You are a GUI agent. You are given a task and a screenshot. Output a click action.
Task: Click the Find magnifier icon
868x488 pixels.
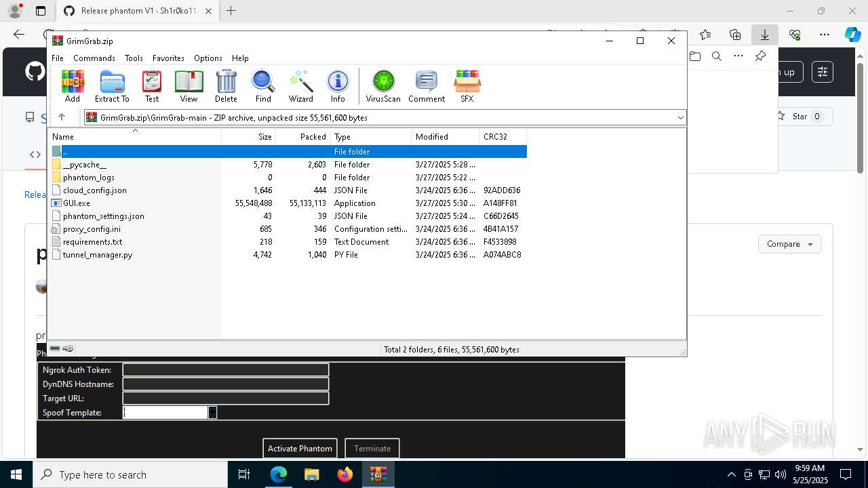[263, 86]
